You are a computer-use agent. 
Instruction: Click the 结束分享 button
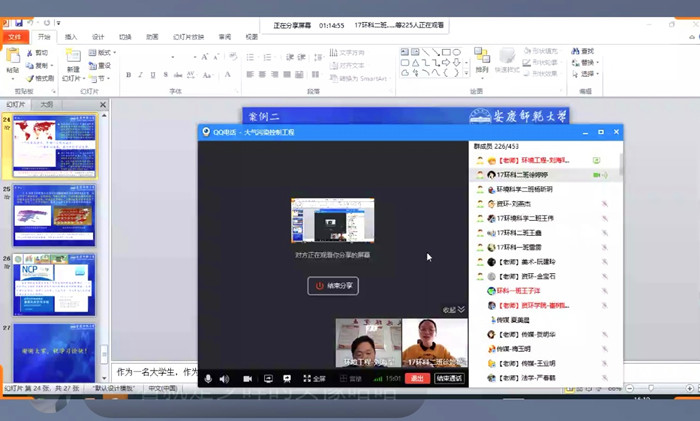(333, 285)
